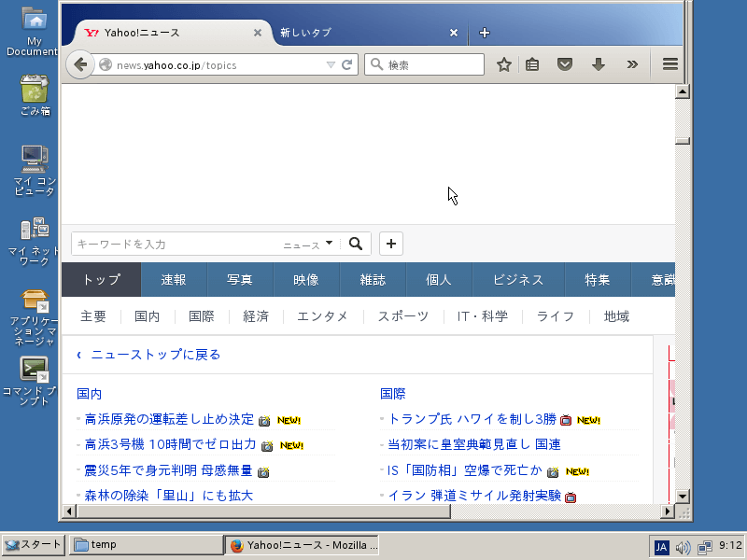Save page to Pocket icon
This screenshot has width=747, height=560.
click(565, 64)
